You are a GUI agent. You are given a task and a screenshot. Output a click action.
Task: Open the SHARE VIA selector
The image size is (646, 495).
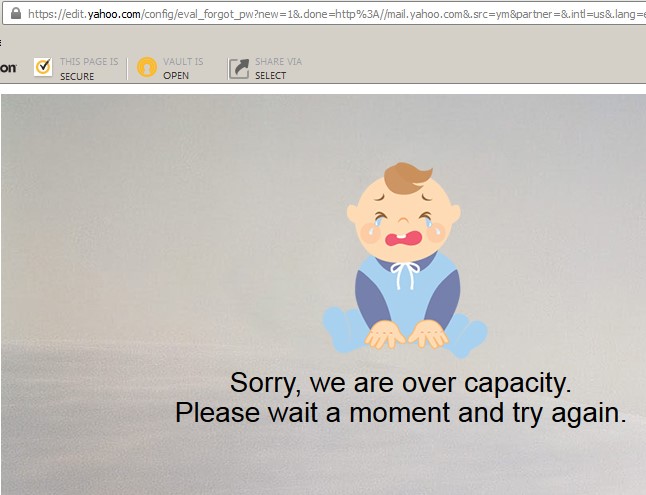click(x=278, y=62)
